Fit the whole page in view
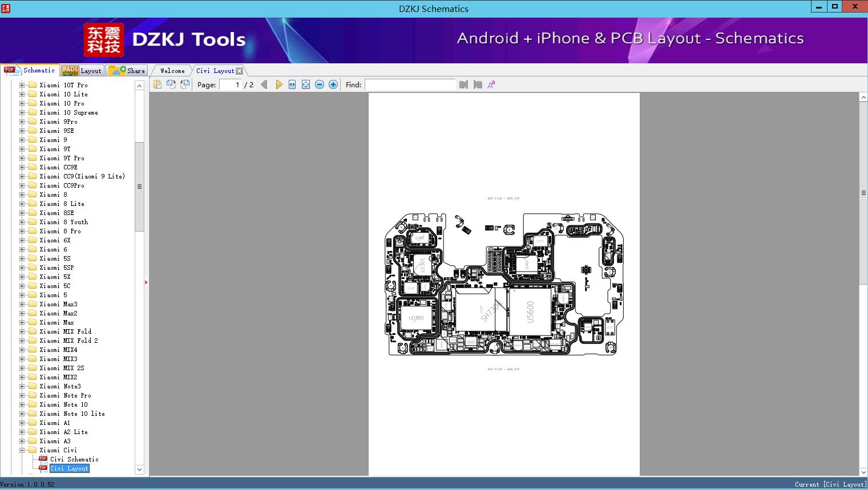 tap(306, 84)
